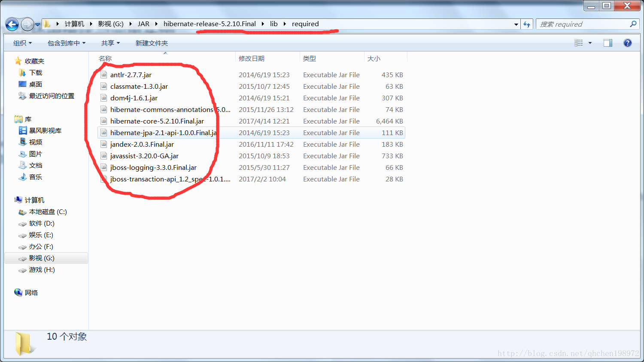Select lib in the address breadcrumb
Screen dimensions: 644x362
[x=274, y=24]
